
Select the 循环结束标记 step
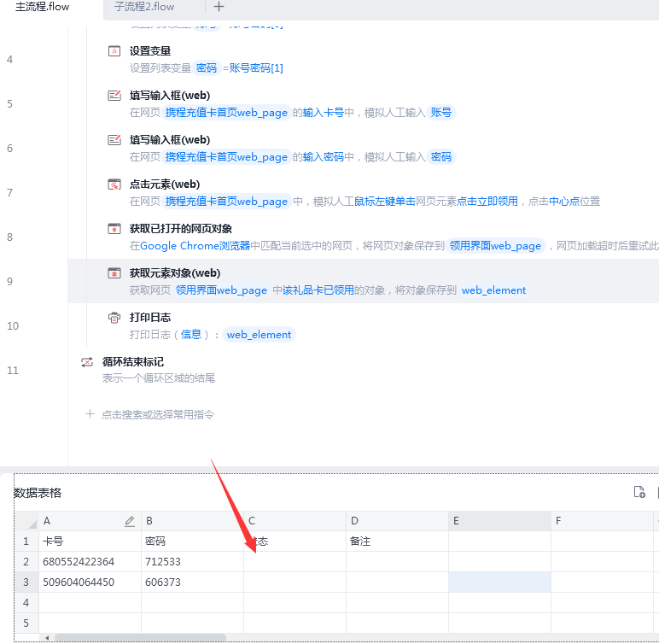[x=133, y=362]
